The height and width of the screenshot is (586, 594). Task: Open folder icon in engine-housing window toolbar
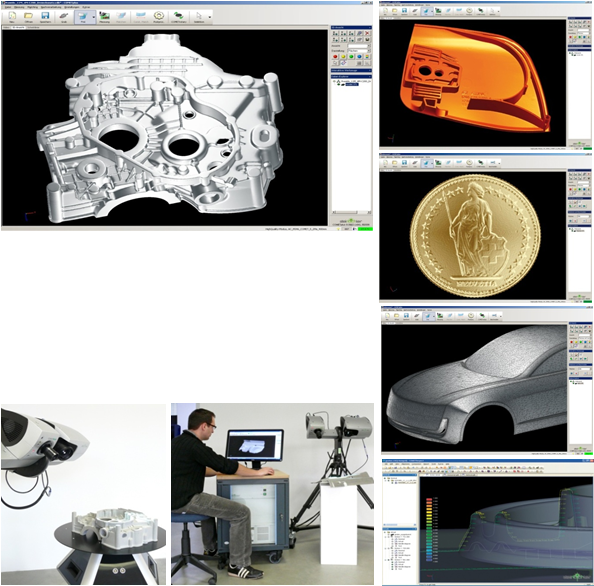28,16
